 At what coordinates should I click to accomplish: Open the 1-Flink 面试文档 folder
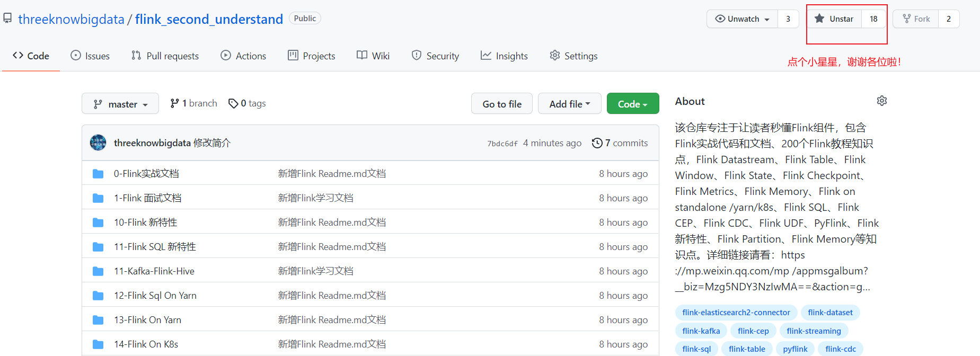(147, 198)
